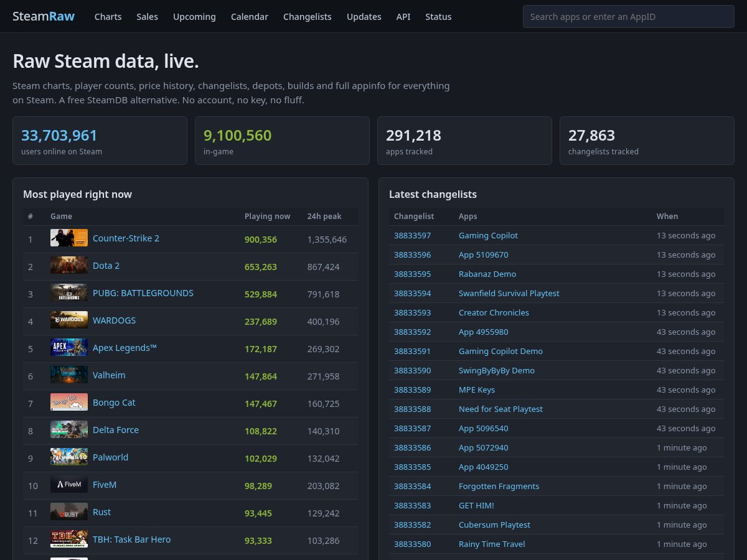Open the API page
The image size is (747, 560).
pyautogui.click(x=403, y=17)
